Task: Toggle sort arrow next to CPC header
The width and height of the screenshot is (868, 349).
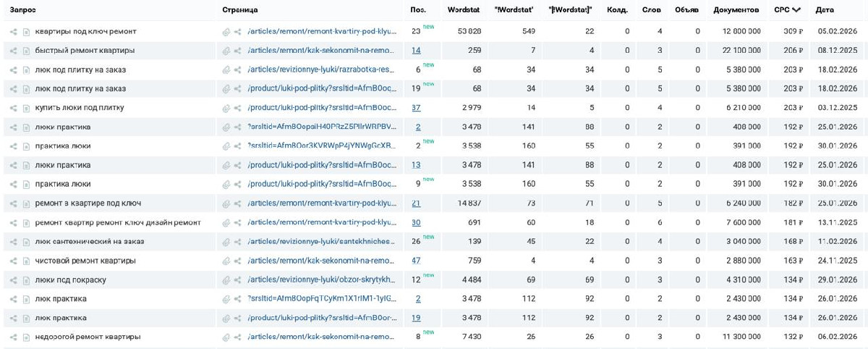Action: [796, 10]
